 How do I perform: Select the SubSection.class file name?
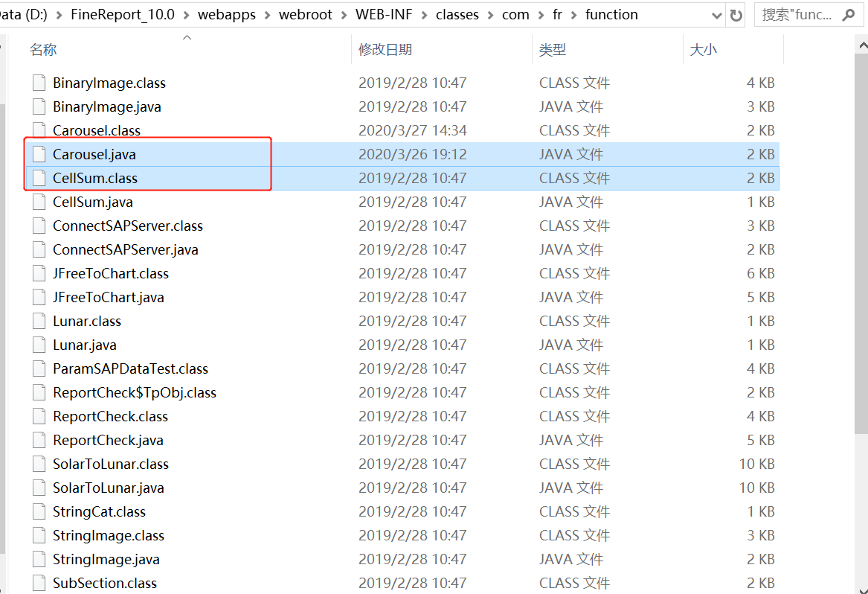point(105,583)
